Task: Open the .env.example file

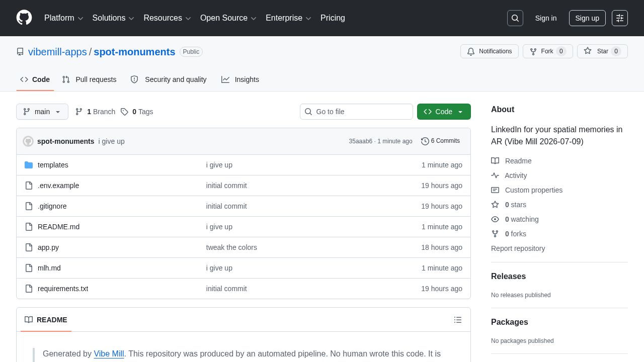Action: (58, 186)
